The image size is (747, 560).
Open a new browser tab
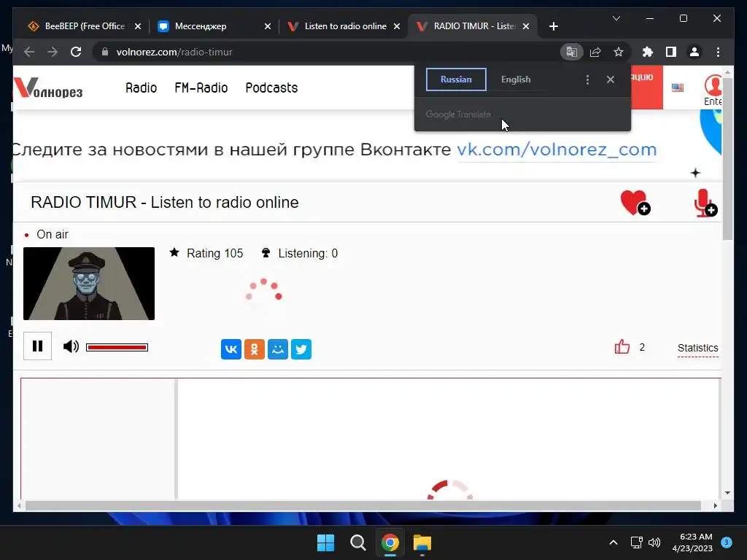pyautogui.click(x=553, y=26)
